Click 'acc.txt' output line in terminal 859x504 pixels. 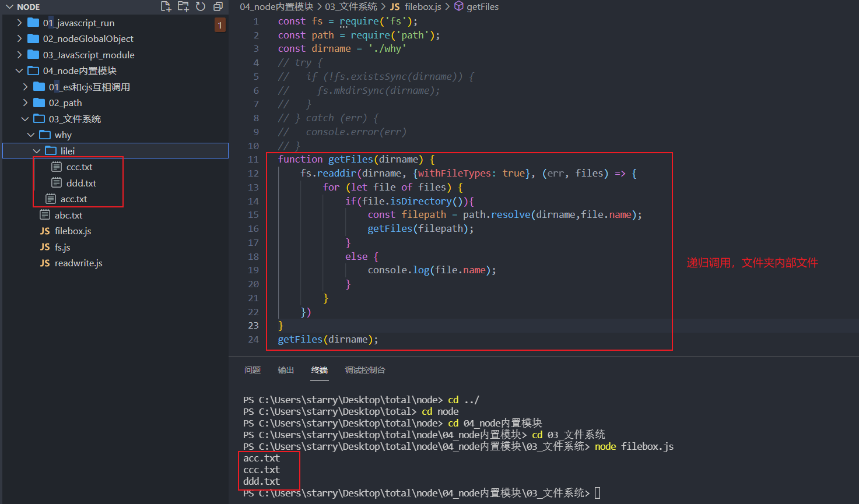tap(261, 459)
